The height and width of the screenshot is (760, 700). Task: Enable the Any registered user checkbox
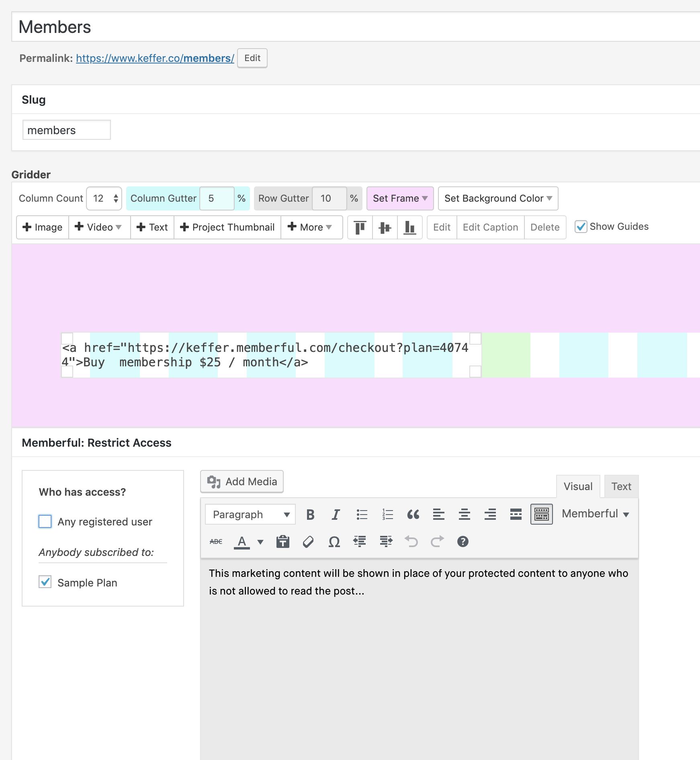pos(45,521)
